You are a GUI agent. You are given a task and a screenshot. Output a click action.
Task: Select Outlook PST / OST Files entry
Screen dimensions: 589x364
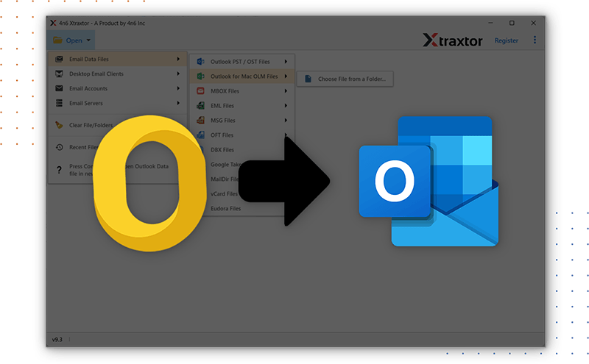241,62
